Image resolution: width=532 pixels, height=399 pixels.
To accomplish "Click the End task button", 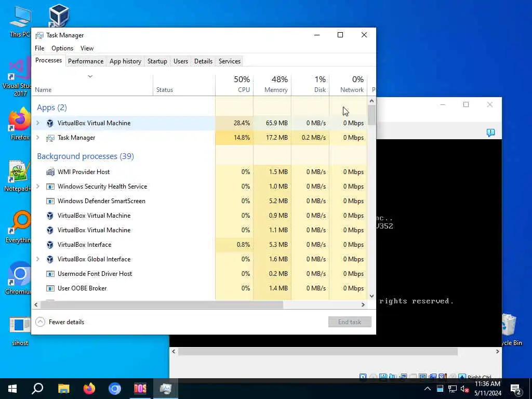I will [x=350, y=322].
